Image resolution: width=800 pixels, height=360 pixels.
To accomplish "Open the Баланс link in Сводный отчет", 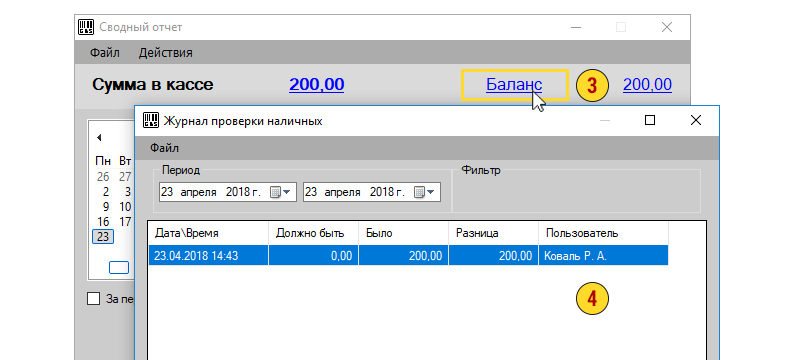I will click(514, 85).
